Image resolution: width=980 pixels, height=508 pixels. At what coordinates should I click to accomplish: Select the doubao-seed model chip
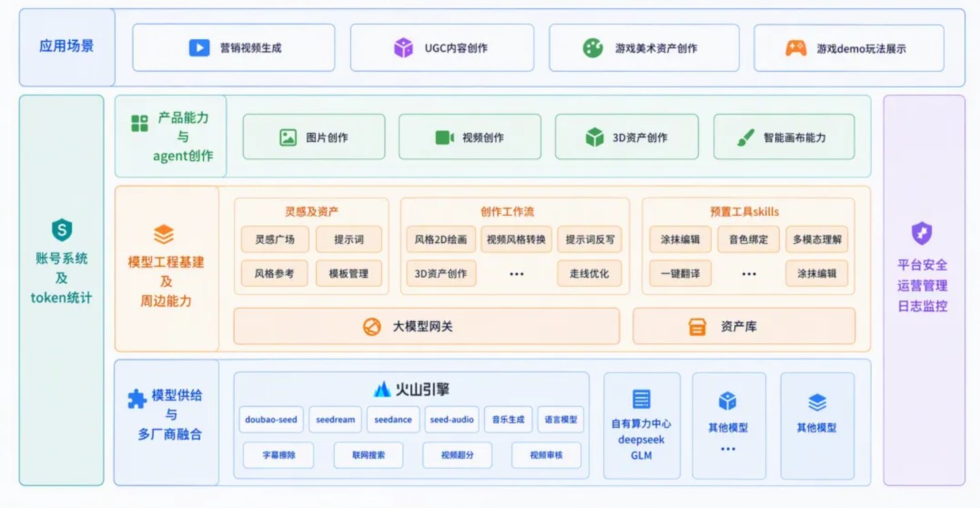pos(271,419)
